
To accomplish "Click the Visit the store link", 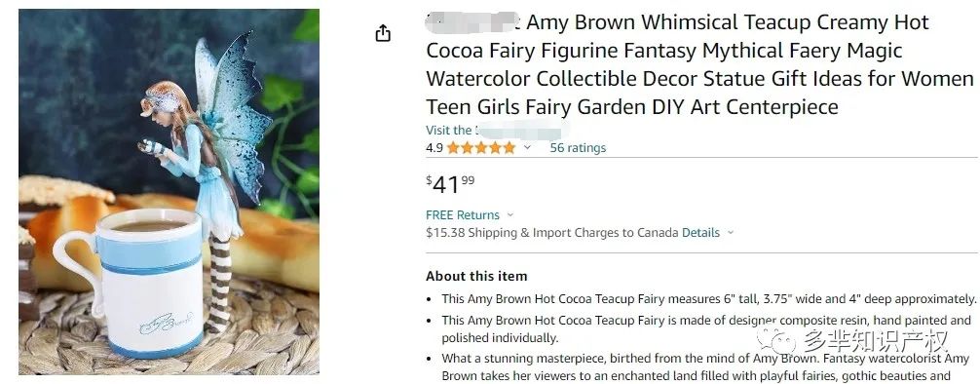I will [497, 130].
